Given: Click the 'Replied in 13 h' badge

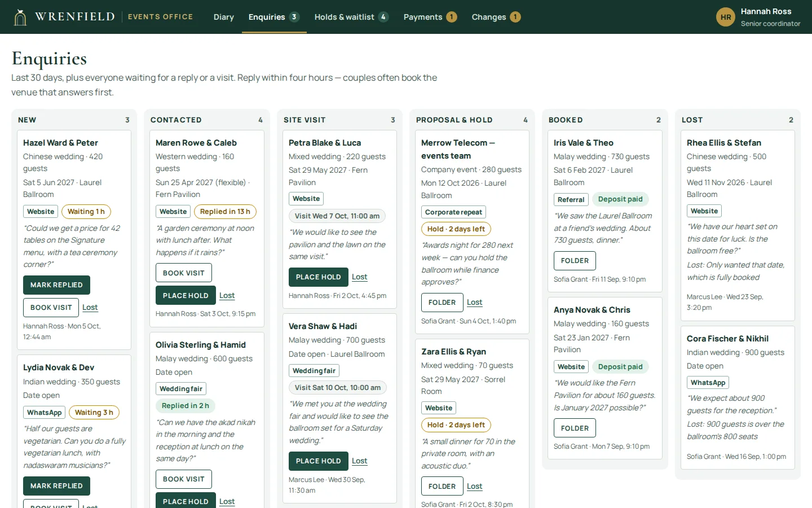Looking at the screenshot, I should click(x=225, y=212).
